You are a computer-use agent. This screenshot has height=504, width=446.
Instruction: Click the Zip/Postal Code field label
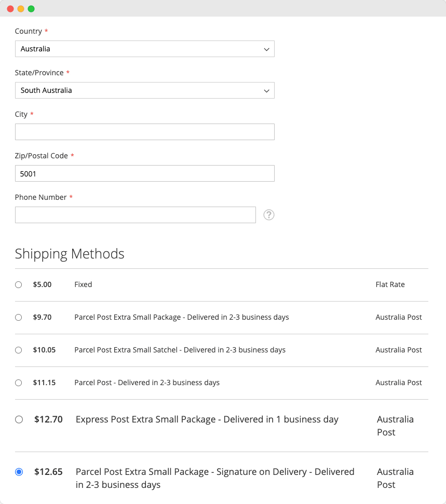pyautogui.click(x=42, y=156)
